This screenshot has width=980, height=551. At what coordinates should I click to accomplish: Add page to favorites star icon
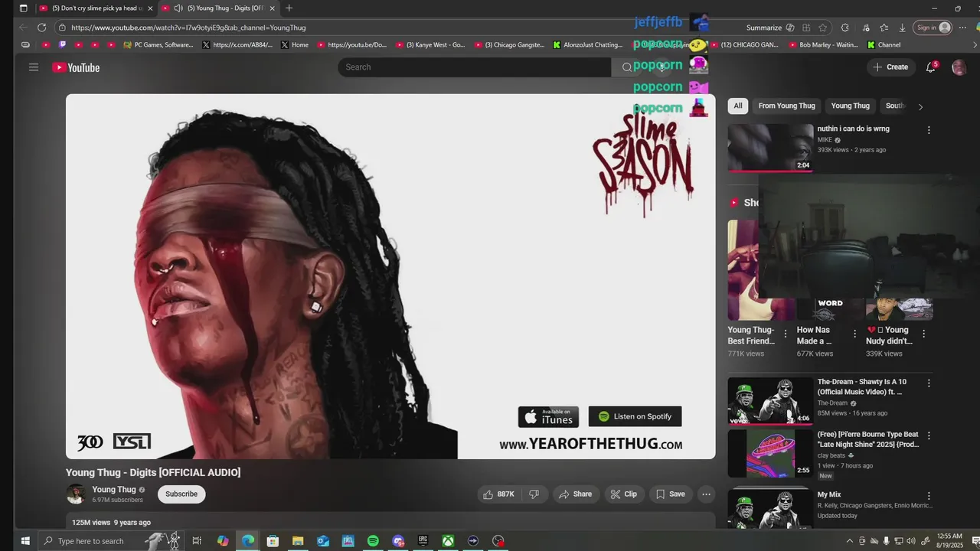(x=822, y=28)
